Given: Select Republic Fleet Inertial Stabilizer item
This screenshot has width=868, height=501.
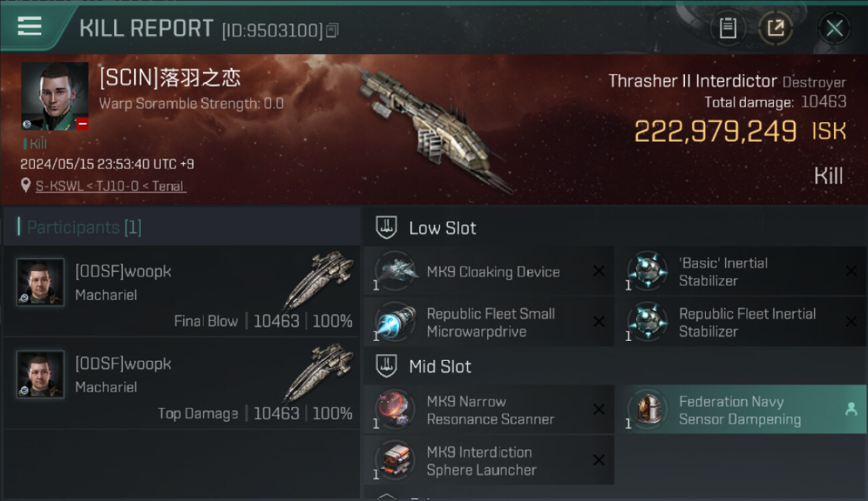Looking at the screenshot, I should (741, 322).
